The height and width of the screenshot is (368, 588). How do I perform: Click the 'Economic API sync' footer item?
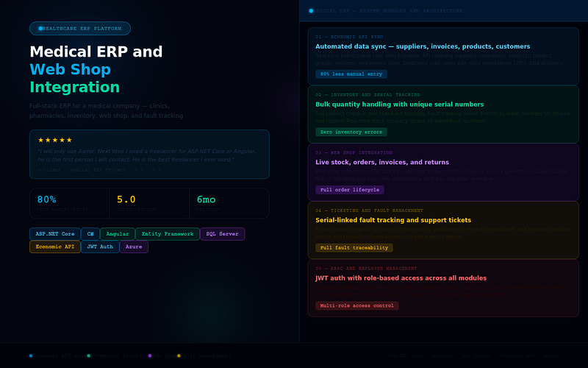(x=60, y=355)
